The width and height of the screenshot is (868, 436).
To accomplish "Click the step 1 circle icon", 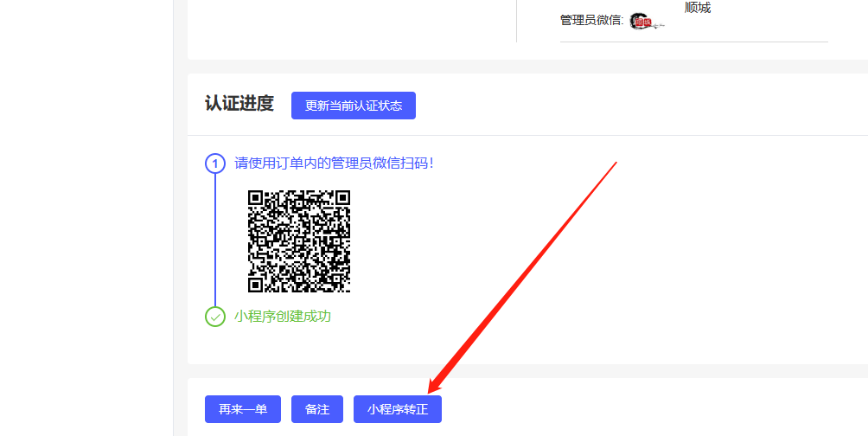I will [x=215, y=163].
